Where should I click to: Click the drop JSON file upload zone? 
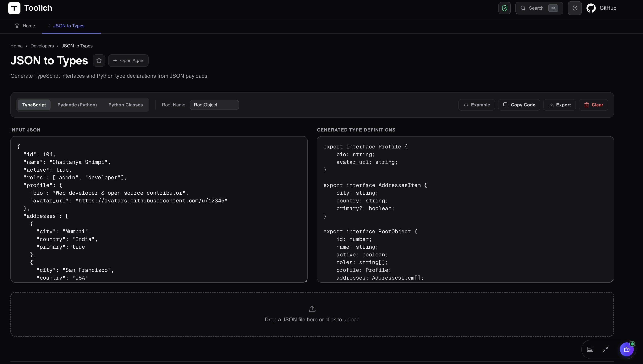click(x=312, y=314)
